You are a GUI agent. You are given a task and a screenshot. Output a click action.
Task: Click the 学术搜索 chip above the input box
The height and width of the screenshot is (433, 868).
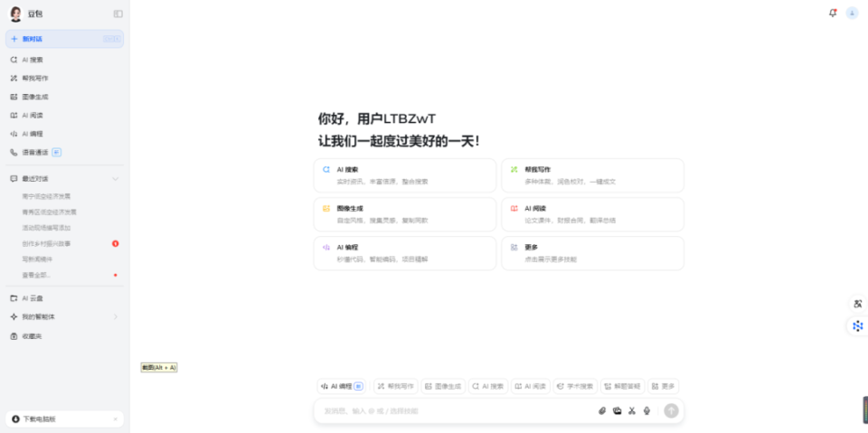(575, 387)
